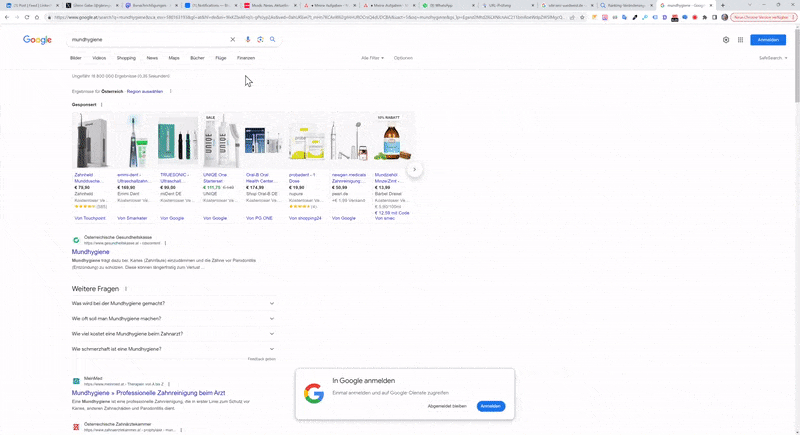Open the Alle Filter dropdown
Screen dimensions: 800x435
[x=372, y=58]
